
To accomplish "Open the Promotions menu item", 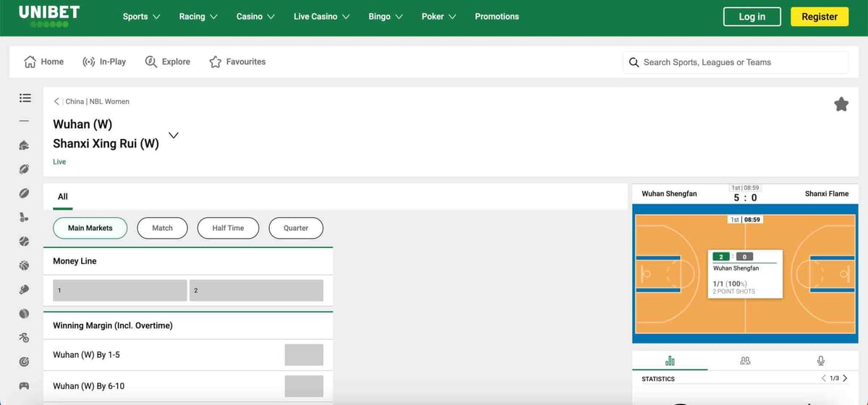I will pos(496,17).
